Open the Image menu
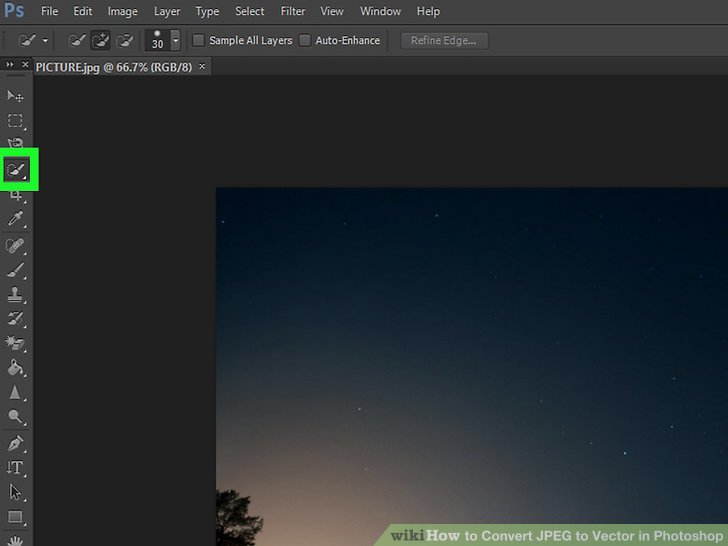 pyautogui.click(x=123, y=11)
